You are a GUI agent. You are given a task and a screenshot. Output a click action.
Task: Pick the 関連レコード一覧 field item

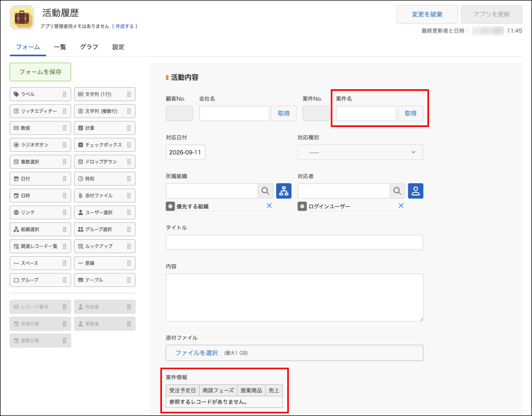(40, 246)
